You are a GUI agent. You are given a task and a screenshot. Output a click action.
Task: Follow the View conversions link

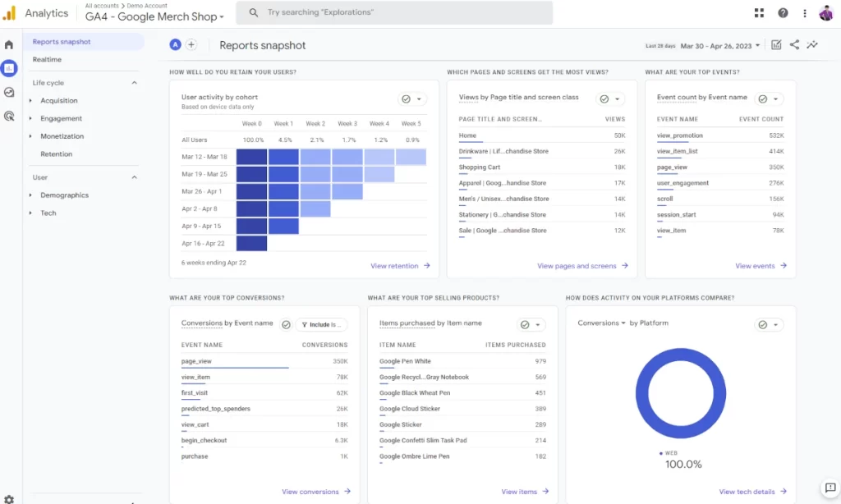point(316,492)
